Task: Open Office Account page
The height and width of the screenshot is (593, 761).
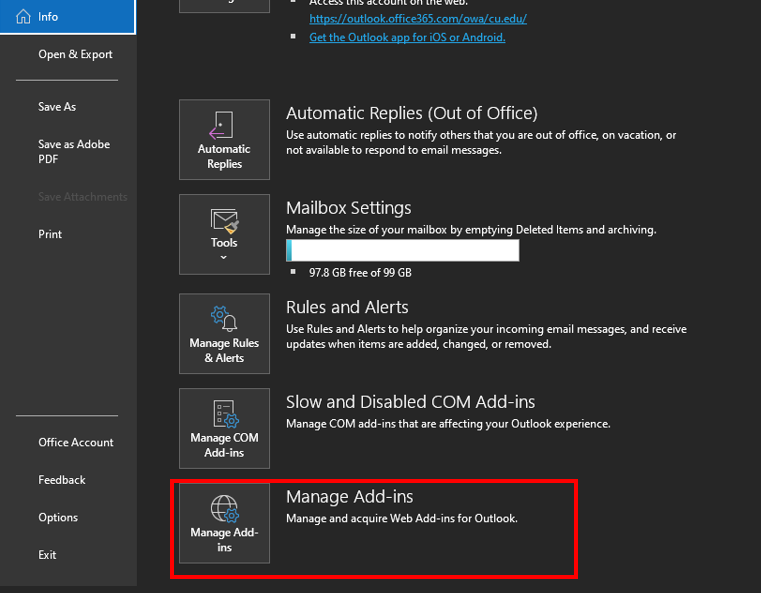Action: click(x=76, y=443)
